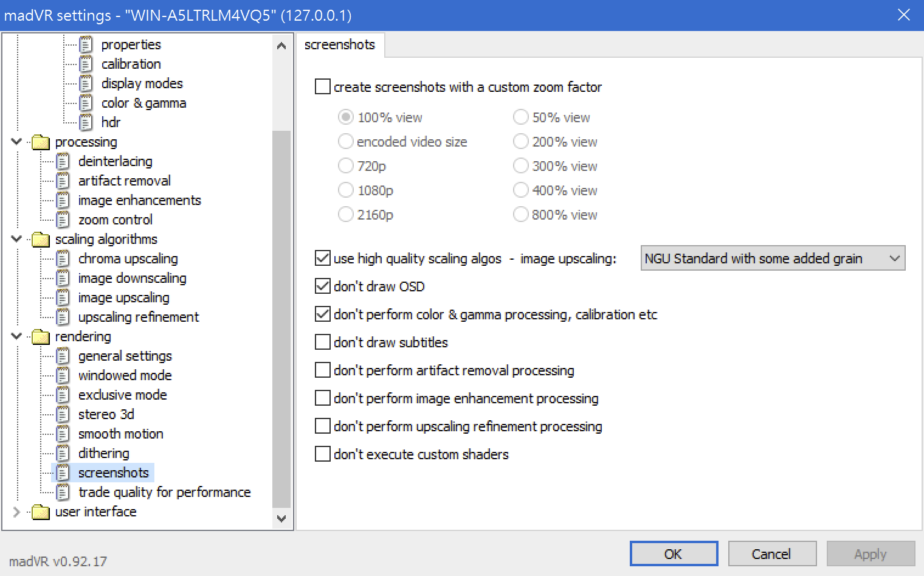The width and height of the screenshot is (924, 576).
Task: Open the deinterlacing settings page
Action: click(115, 161)
